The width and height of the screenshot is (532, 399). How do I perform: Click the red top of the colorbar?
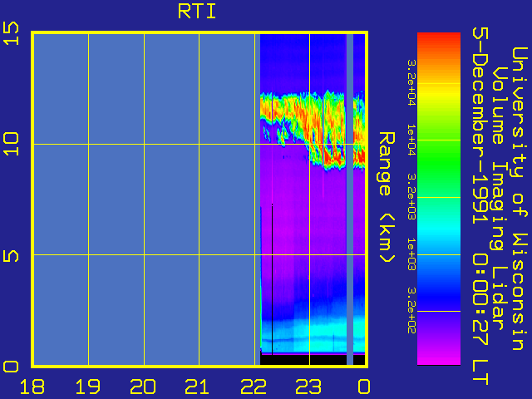click(x=439, y=39)
